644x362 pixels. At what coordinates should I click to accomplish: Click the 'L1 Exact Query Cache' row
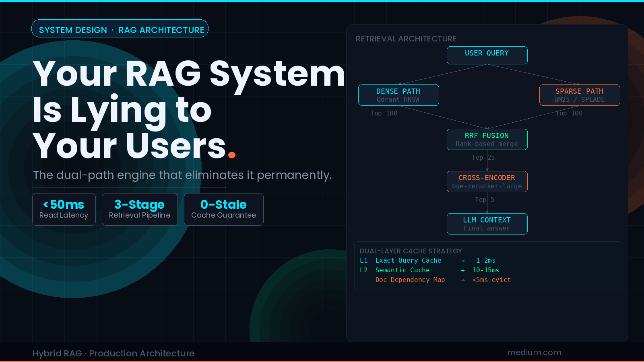point(427,261)
